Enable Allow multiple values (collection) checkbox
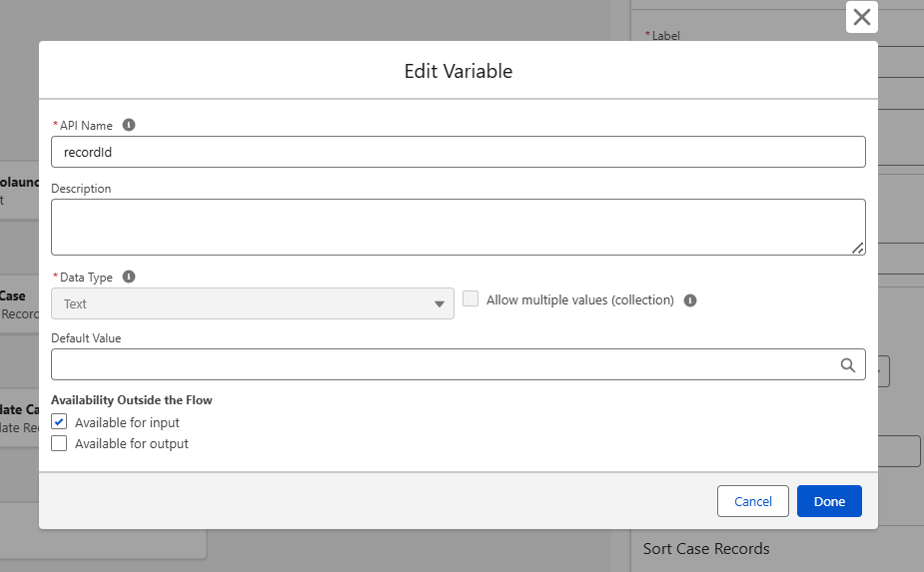Image resolution: width=924 pixels, height=572 pixels. coord(470,298)
